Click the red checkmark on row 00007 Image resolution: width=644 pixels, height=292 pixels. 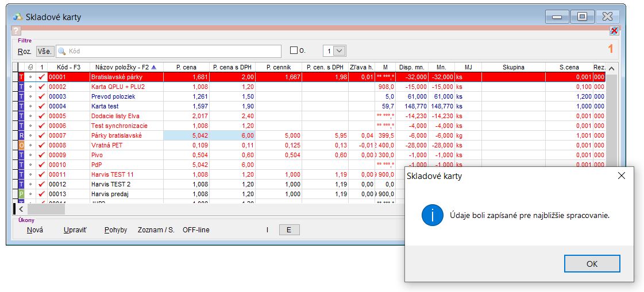[41, 135]
